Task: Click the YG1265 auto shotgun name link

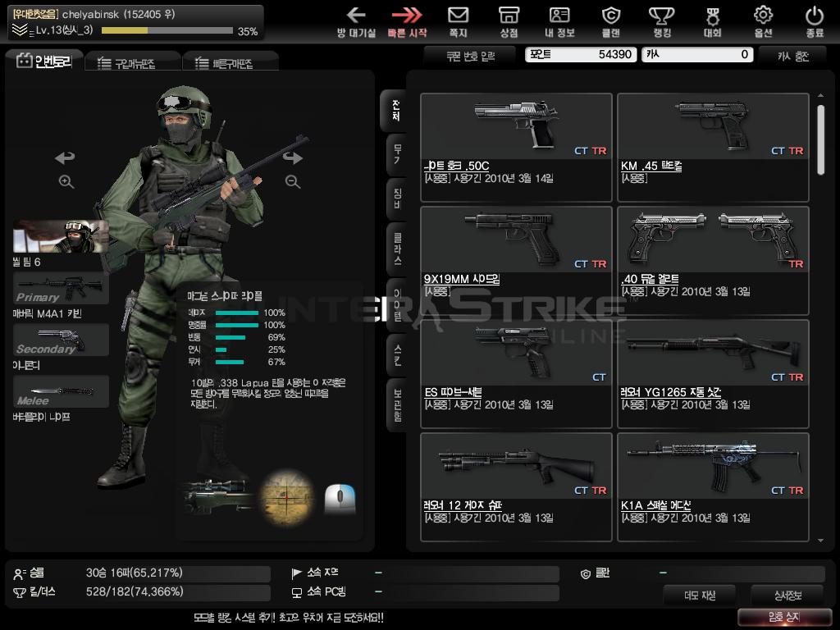Action: click(671, 392)
